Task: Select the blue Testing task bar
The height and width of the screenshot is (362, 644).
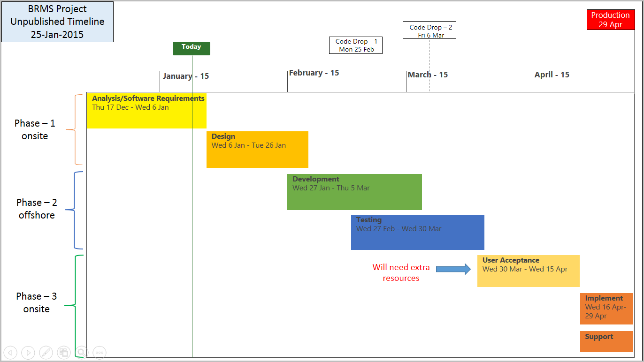Action: [417, 232]
